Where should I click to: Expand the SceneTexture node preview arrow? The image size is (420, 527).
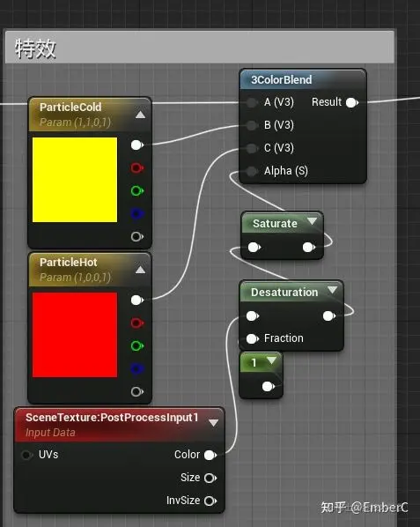(214, 423)
